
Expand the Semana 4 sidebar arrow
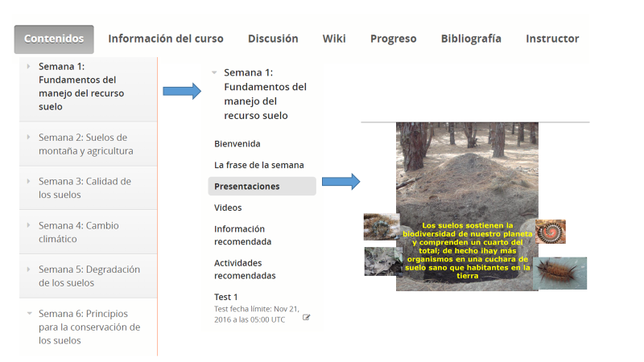point(28,225)
